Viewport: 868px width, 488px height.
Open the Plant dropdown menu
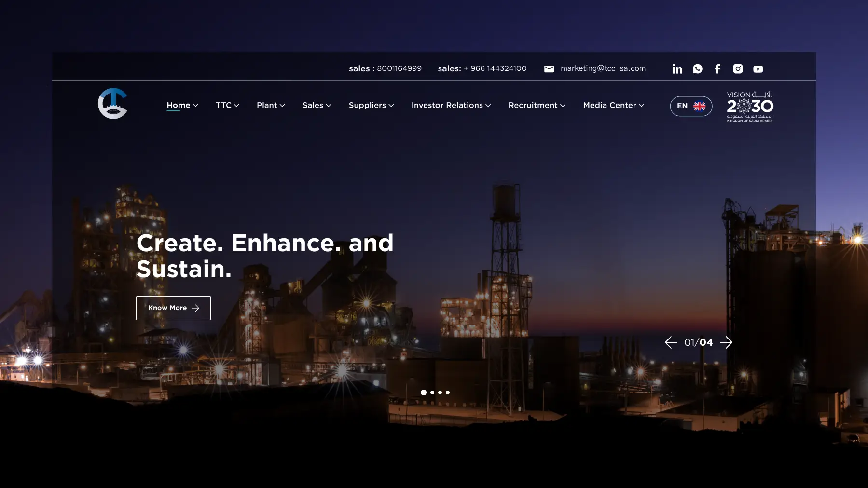pos(271,105)
